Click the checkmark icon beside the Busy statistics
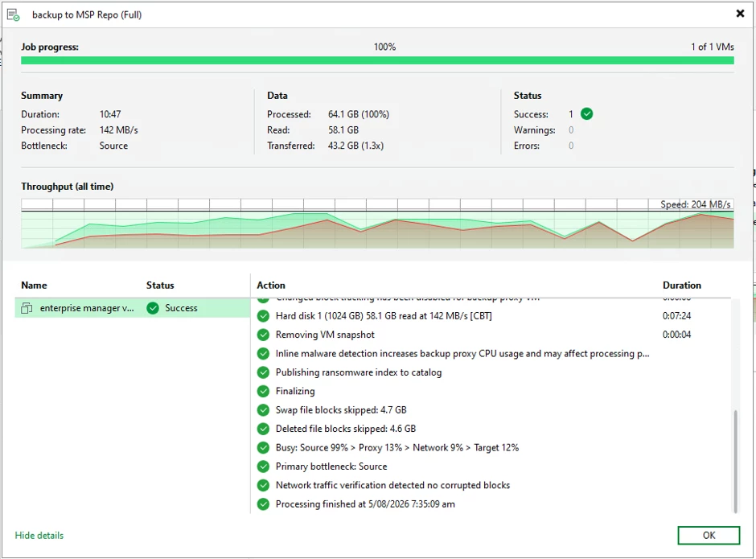Screen dimensions: 756x559 (x=263, y=447)
